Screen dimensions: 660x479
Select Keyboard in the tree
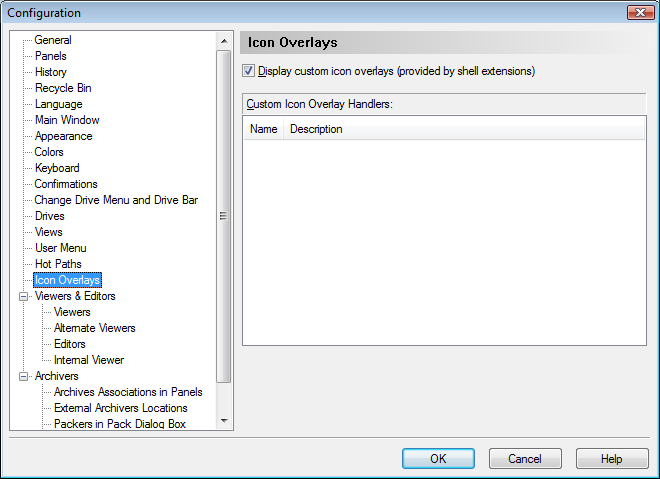click(57, 168)
